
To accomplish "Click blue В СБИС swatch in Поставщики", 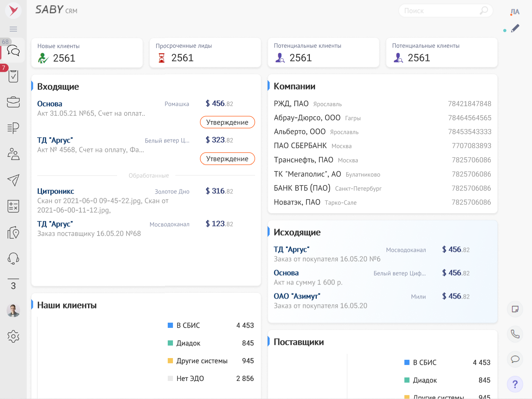I will [x=407, y=362].
